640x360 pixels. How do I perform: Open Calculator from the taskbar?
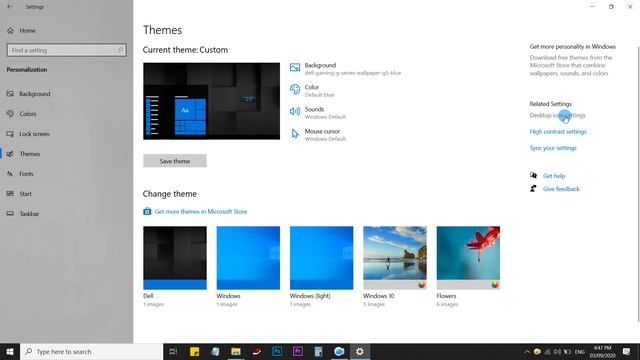[318, 351]
